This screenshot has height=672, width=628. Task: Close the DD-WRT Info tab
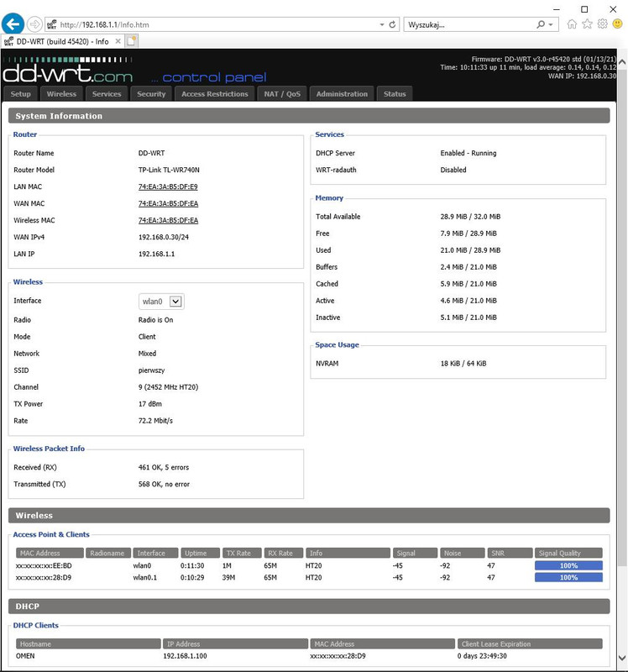point(118,41)
